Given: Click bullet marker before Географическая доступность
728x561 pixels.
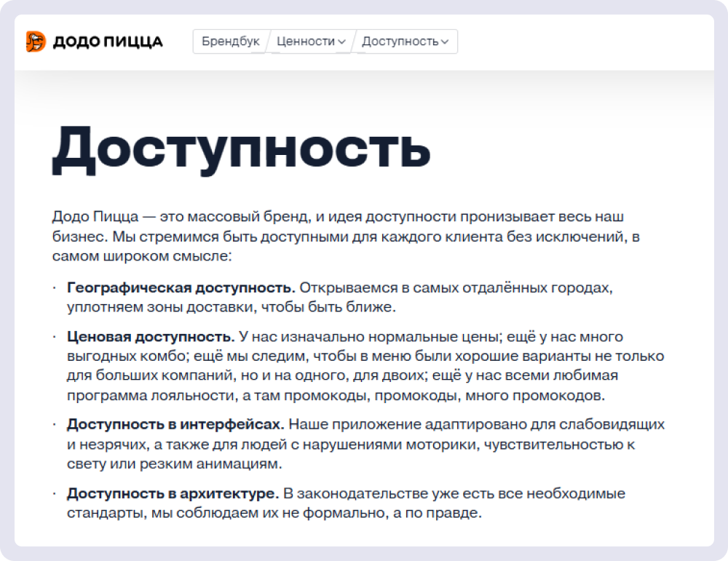Looking at the screenshot, I should [x=55, y=287].
